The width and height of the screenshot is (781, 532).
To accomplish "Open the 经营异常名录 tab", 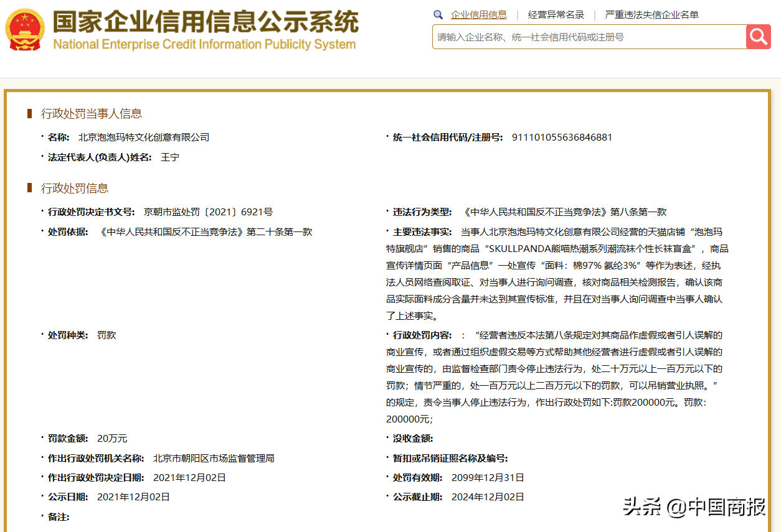I will click(x=556, y=15).
